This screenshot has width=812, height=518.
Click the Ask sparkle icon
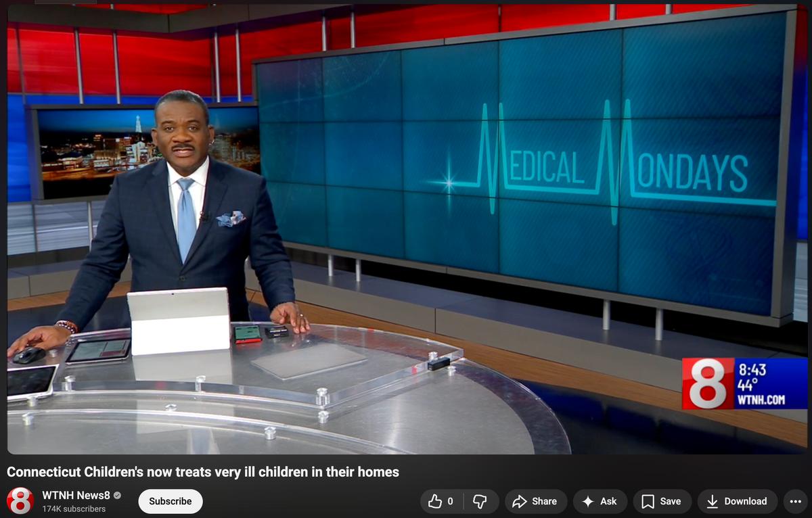coord(586,501)
